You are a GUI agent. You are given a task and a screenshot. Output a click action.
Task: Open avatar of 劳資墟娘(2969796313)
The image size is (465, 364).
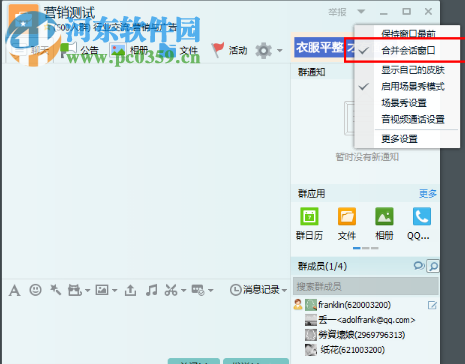tap(311, 335)
